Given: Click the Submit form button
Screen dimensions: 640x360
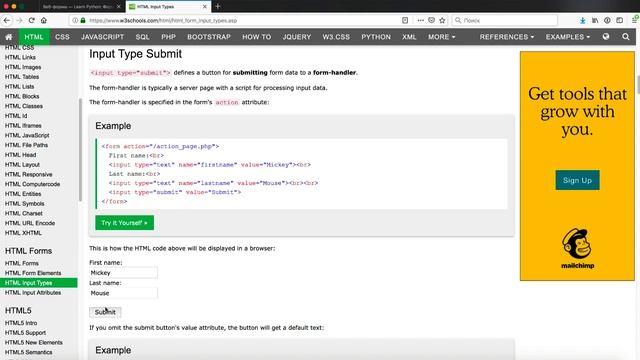Looking at the screenshot, I should click(105, 312).
